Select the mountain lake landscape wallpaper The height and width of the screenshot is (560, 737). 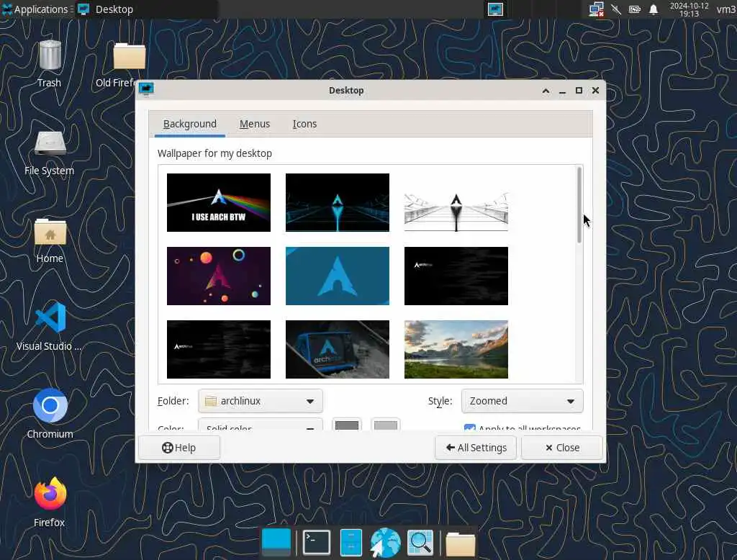pos(456,349)
